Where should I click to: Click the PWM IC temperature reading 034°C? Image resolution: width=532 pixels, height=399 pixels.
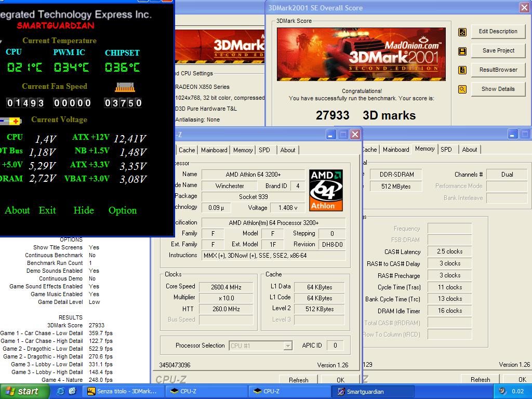pos(72,67)
